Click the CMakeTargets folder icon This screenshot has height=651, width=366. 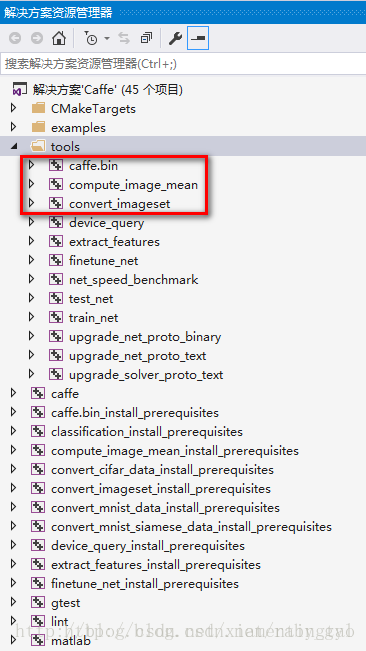tap(38, 109)
